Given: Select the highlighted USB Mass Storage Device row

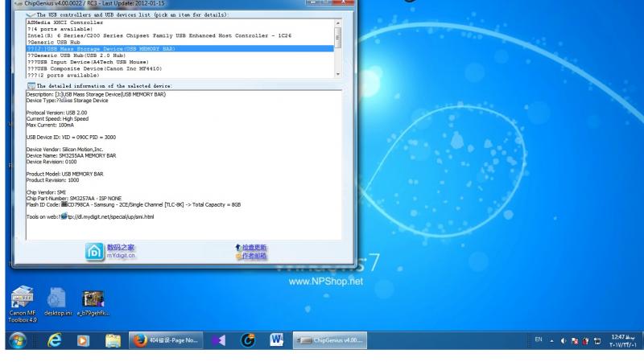Looking at the screenshot, I should [x=180, y=49].
